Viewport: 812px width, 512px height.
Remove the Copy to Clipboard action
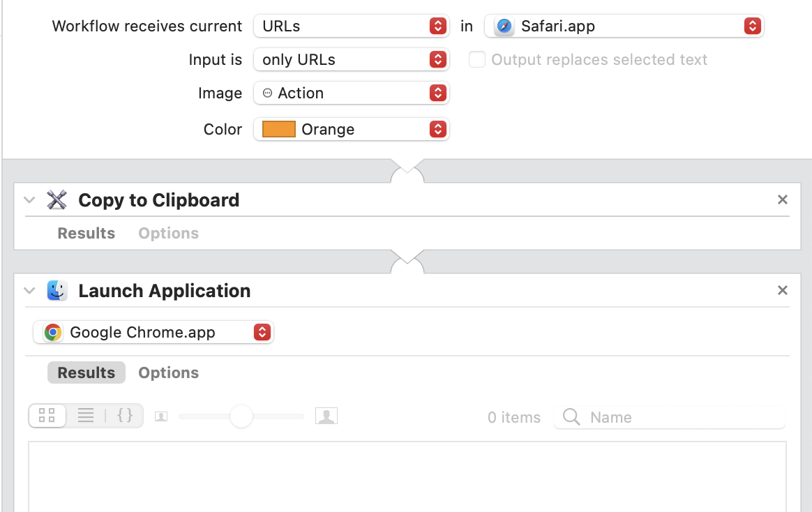(783, 199)
